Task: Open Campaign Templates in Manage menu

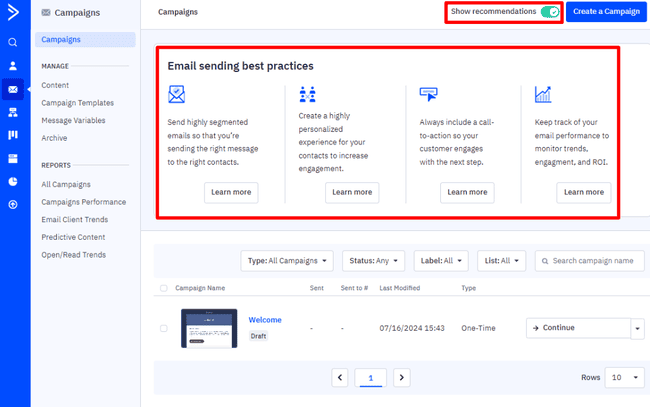Action: [x=77, y=103]
